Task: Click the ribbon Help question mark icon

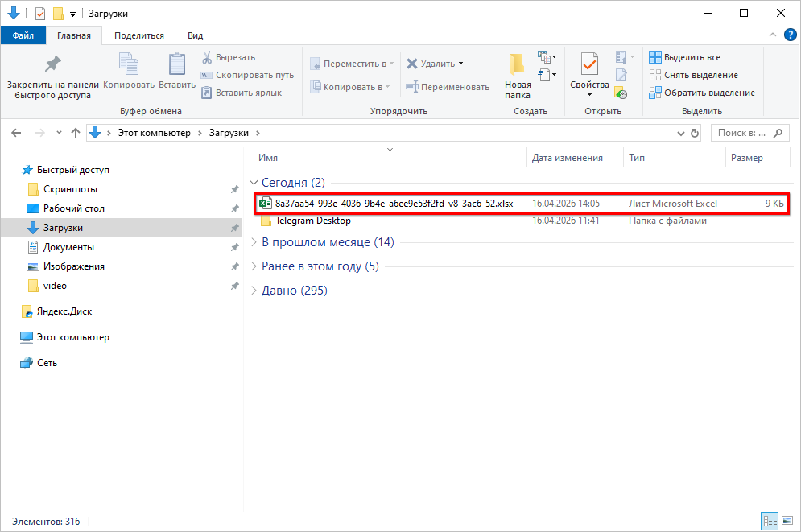Action: 788,36
